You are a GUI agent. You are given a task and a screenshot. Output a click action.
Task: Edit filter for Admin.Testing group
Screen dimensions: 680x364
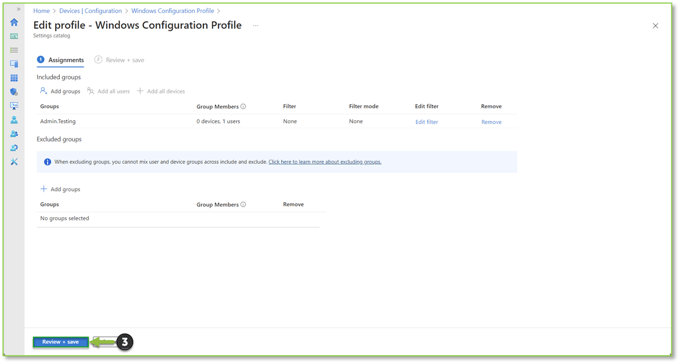427,122
